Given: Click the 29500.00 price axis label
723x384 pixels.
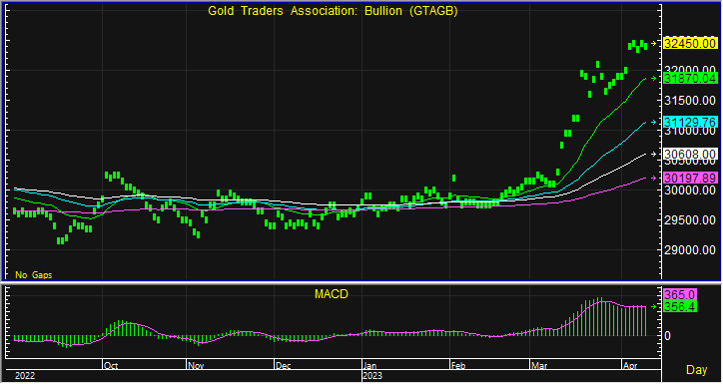Looking at the screenshot, I should (x=690, y=220).
